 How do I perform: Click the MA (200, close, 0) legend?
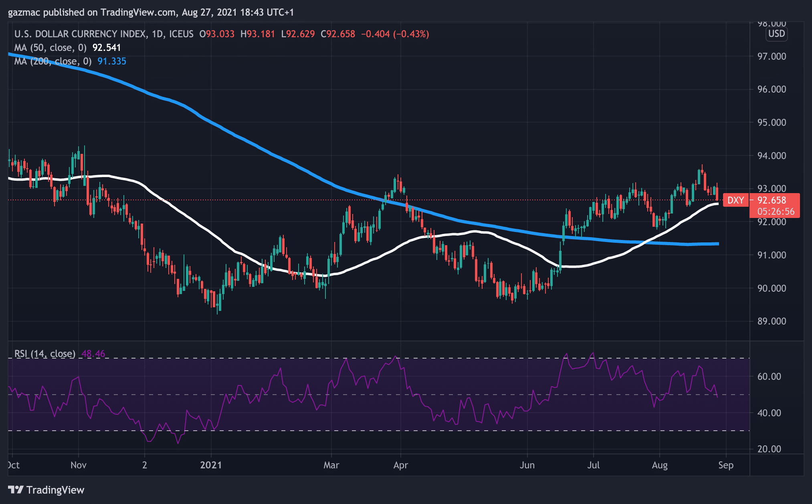53,61
